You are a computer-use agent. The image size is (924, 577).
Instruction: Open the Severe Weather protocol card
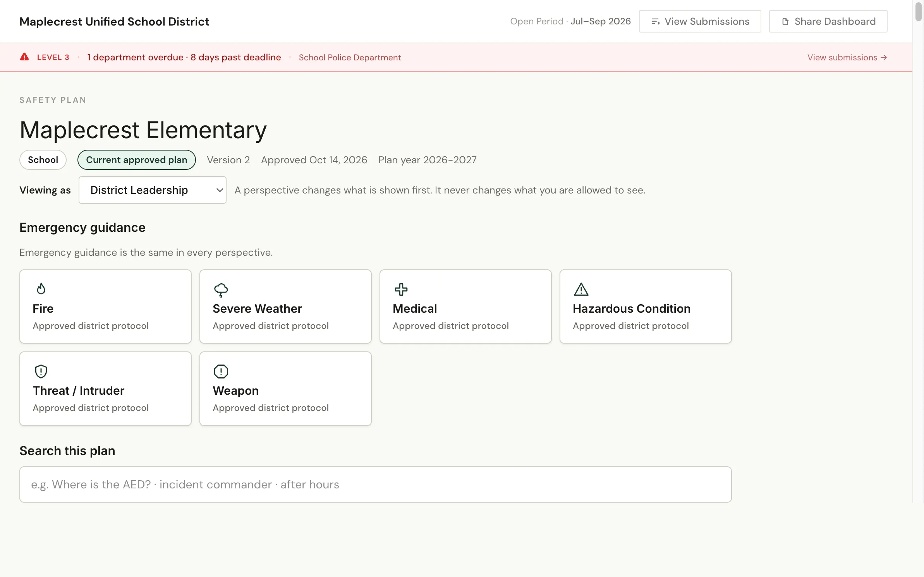[x=285, y=306]
